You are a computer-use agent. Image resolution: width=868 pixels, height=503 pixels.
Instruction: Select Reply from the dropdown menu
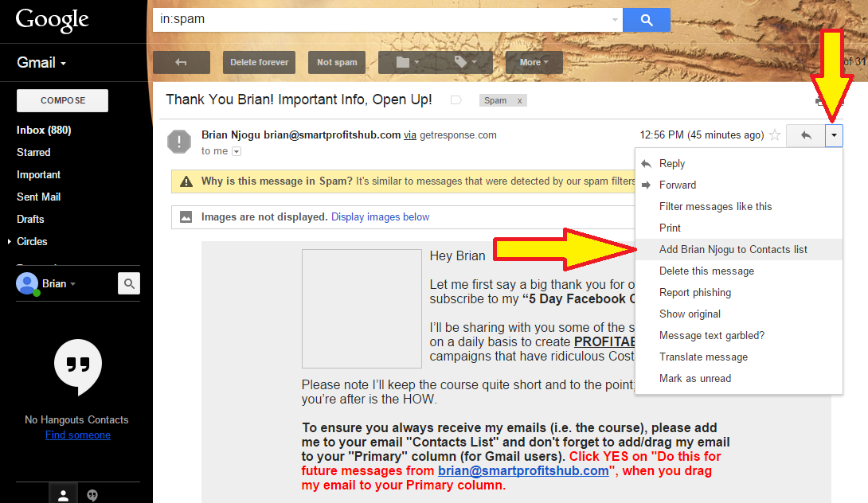tap(739, 164)
